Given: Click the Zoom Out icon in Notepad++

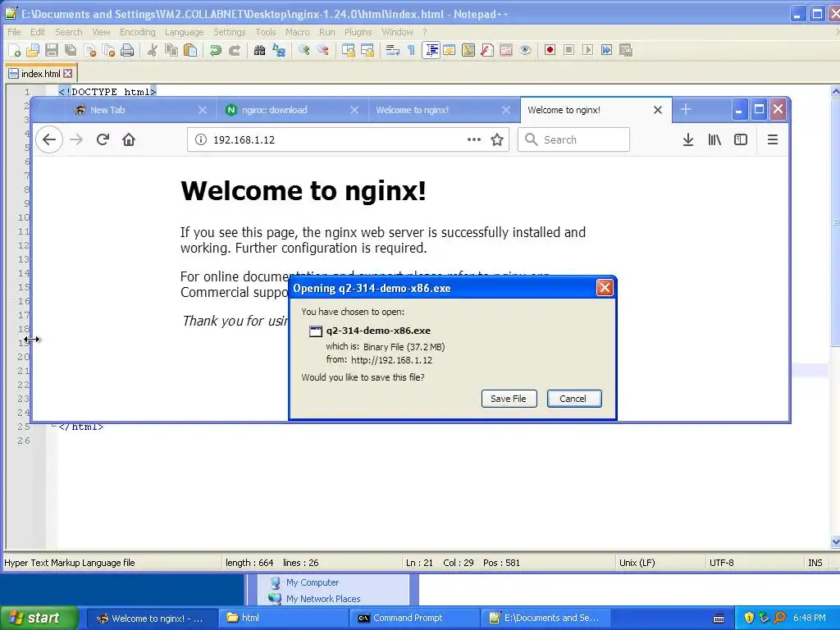Looking at the screenshot, I should tap(323, 50).
